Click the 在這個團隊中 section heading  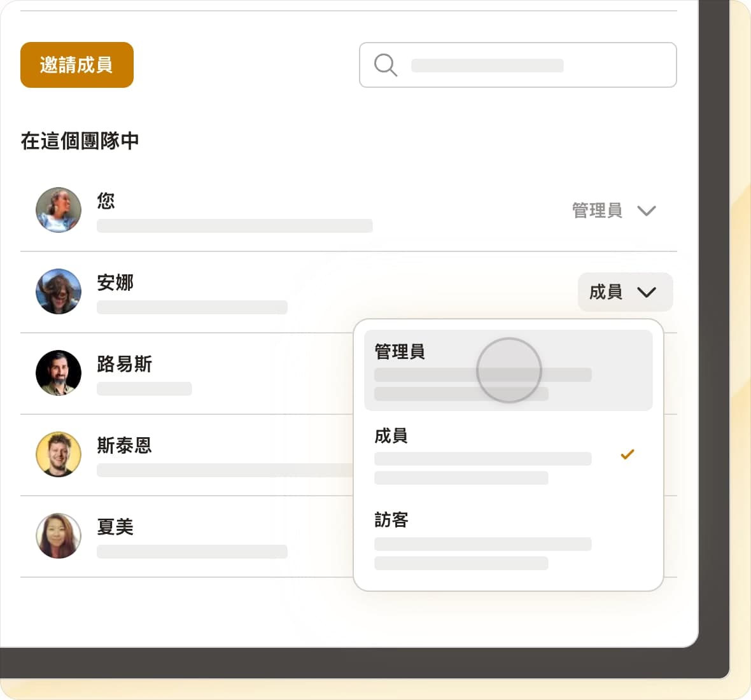(80, 141)
